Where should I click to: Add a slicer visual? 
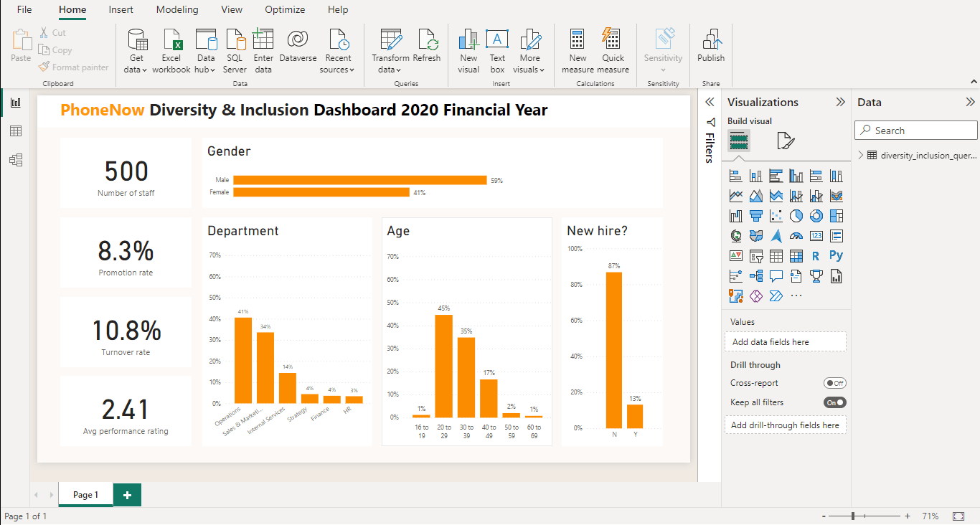pyautogui.click(x=755, y=256)
